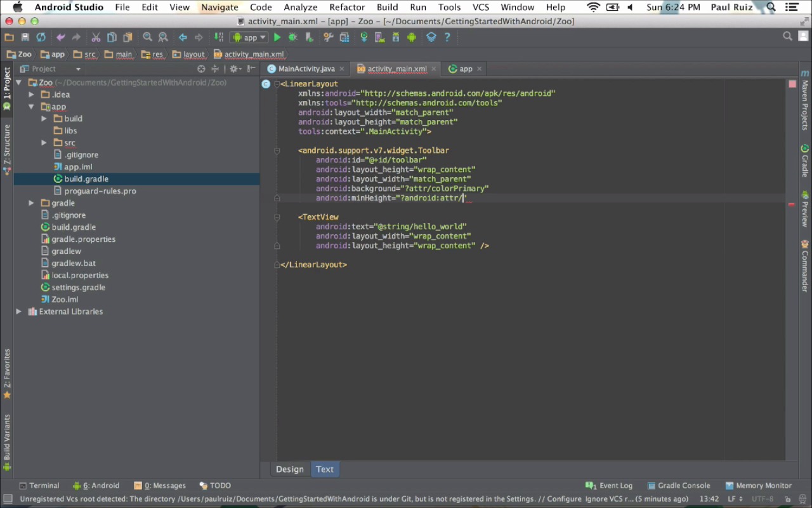Click the Synchronize refresh icon
This screenshot has width=812, height=508.
(41, 37)
